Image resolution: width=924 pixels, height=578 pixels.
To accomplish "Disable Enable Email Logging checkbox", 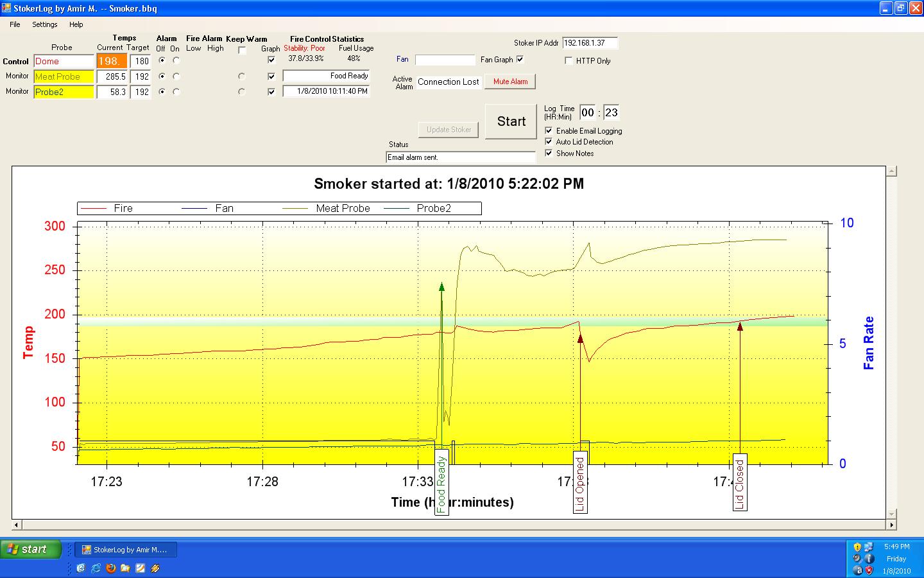I will [549, 130].
